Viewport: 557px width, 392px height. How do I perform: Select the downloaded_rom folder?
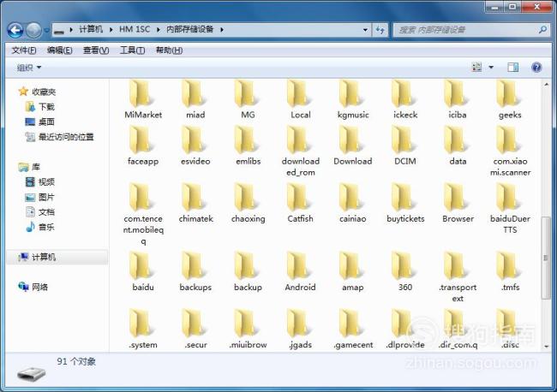click(x=301, y=151)
